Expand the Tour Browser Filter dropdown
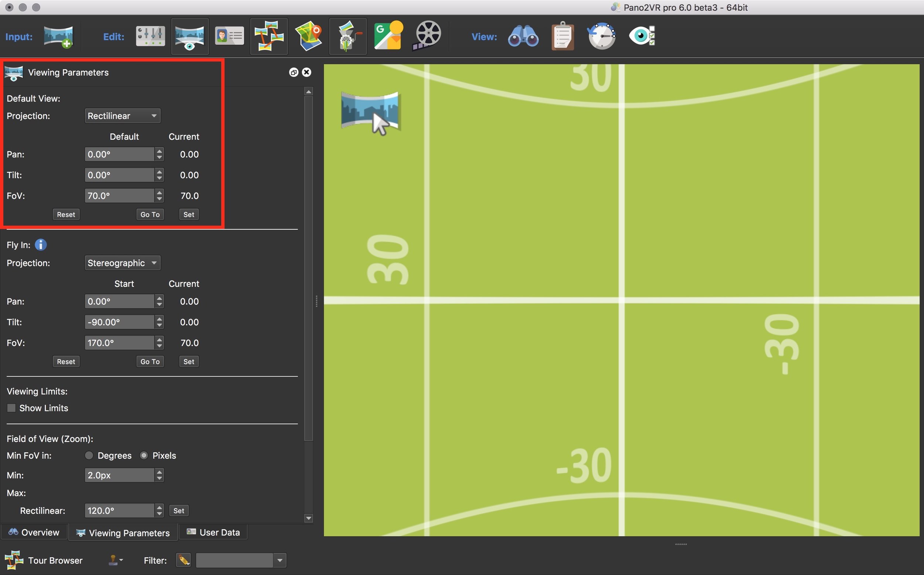Image resolution: width=924 pixels, height=575 pixels. pyautogui.click(x=280, y=560)
